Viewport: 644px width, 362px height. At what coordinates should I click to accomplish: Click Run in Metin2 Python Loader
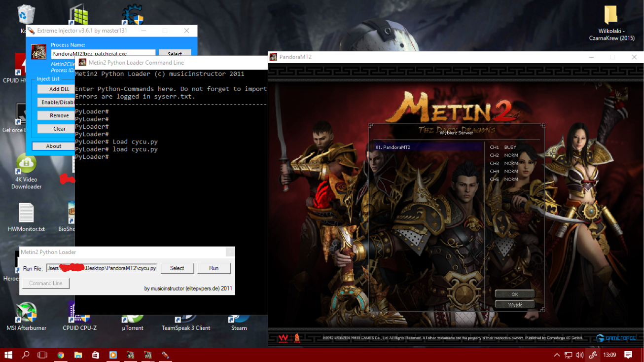(214, 268)
